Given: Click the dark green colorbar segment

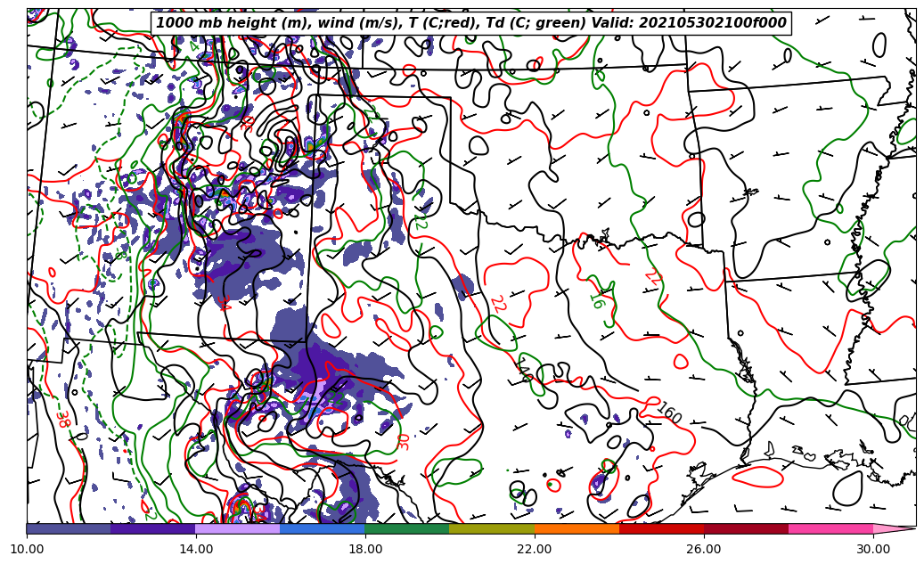Looking at the screenshot, I should [x=407, y=528].
